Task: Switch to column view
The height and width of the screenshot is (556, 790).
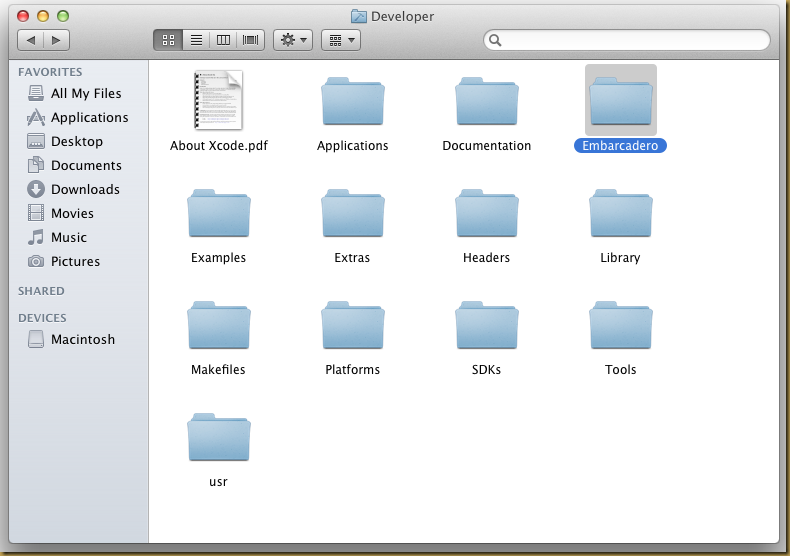Action: coord(223,40)
